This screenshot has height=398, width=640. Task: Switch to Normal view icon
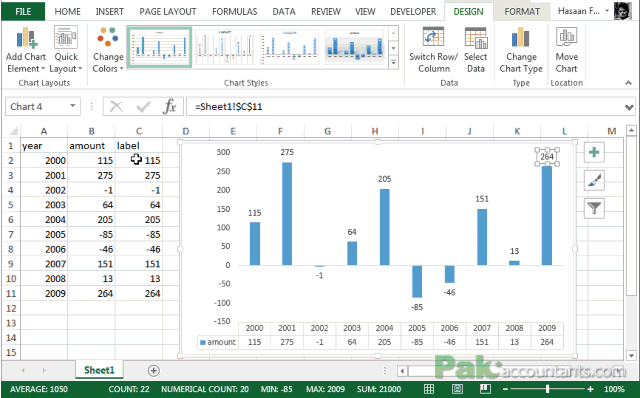(x=429, y=389)
